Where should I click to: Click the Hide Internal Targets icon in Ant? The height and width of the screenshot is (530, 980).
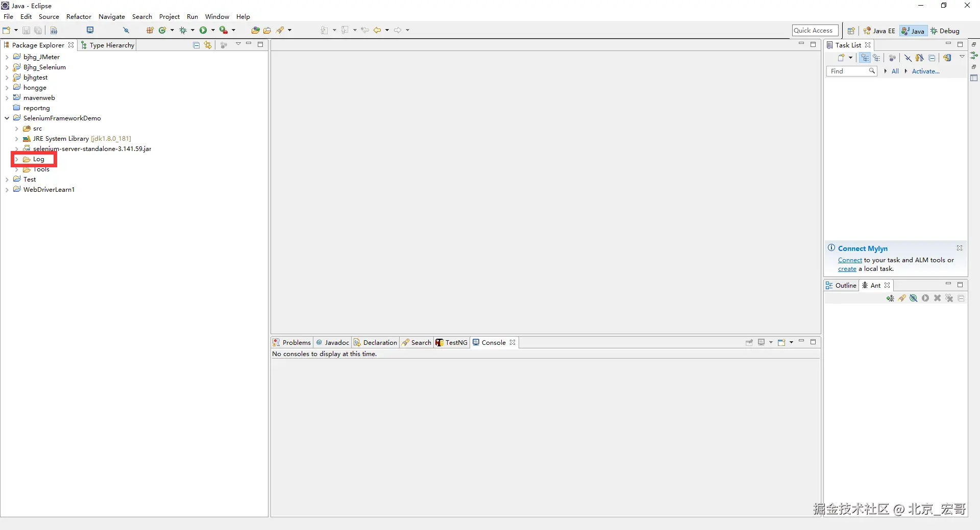(914, 298)
